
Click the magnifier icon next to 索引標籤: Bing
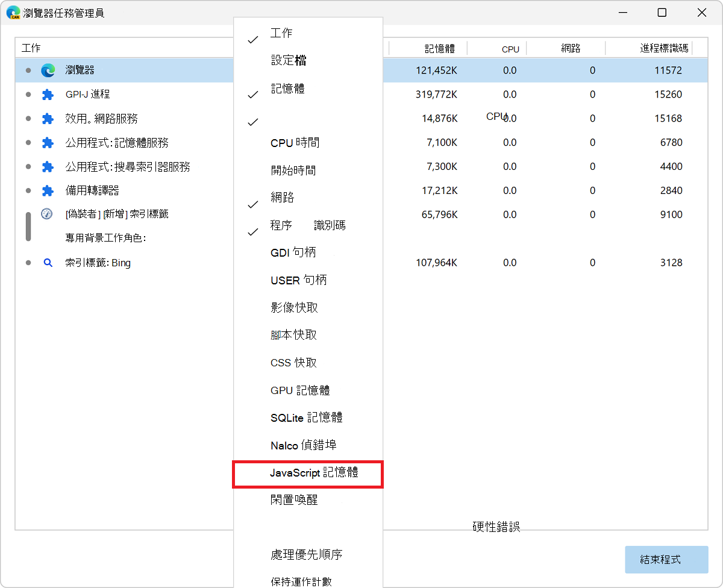[x=48, y=262]
